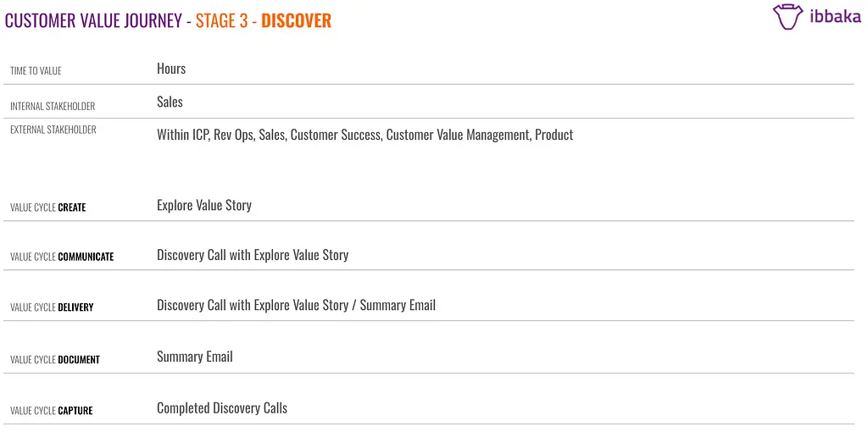Click the ibbaka logo icon
This screenshot has height=432, width=868.
(x=787, y=17)
